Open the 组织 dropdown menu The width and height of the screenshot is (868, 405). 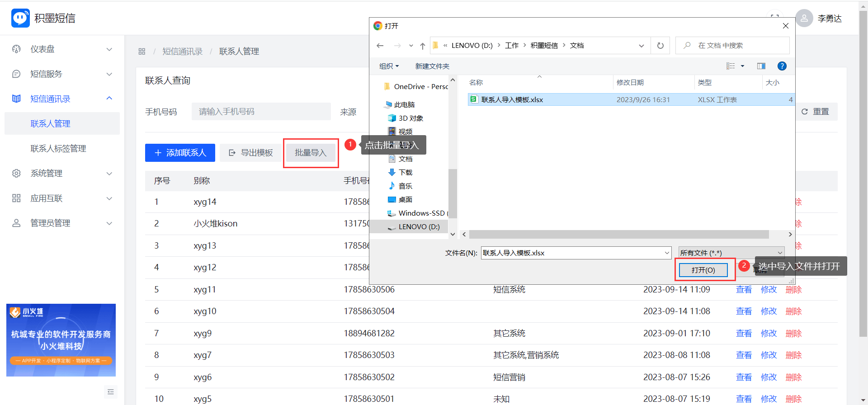coord(389,66)
